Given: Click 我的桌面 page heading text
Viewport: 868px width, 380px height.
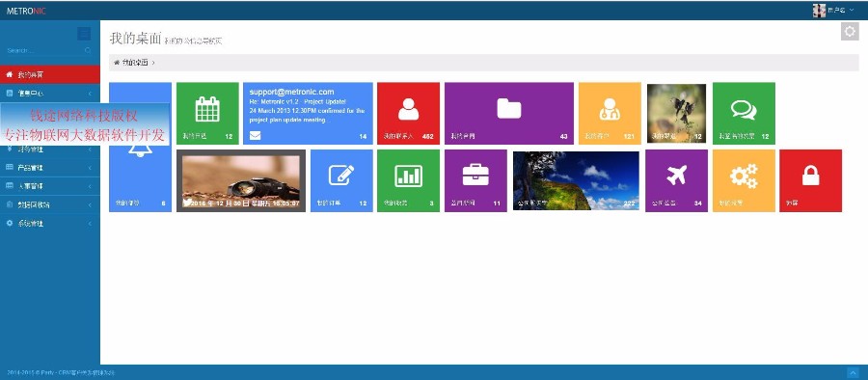Looking at the screenshot, I should coord(136,39).
